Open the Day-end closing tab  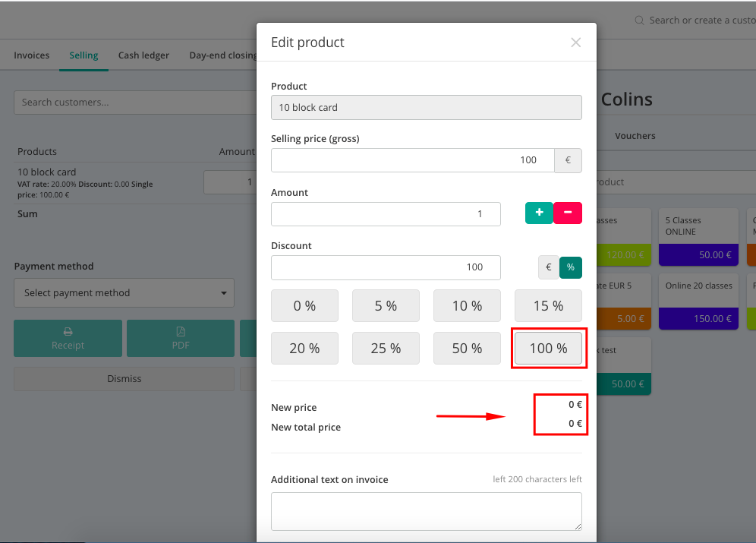pos(222,55)
